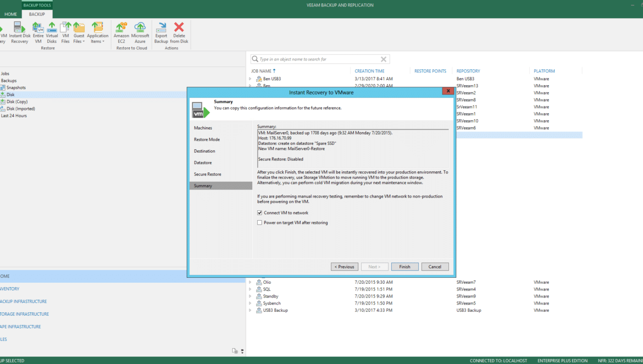Expand the Olio backup job
Viewport: 643px width, 364px height.
pyautogui.click(x=250, y=282)
